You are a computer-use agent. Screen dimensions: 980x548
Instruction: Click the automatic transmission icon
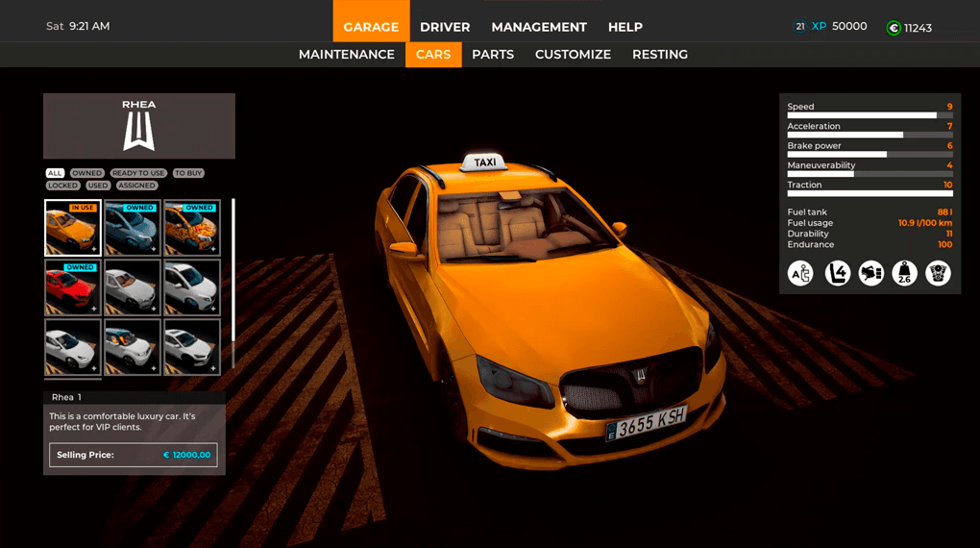tap(800, 273)
